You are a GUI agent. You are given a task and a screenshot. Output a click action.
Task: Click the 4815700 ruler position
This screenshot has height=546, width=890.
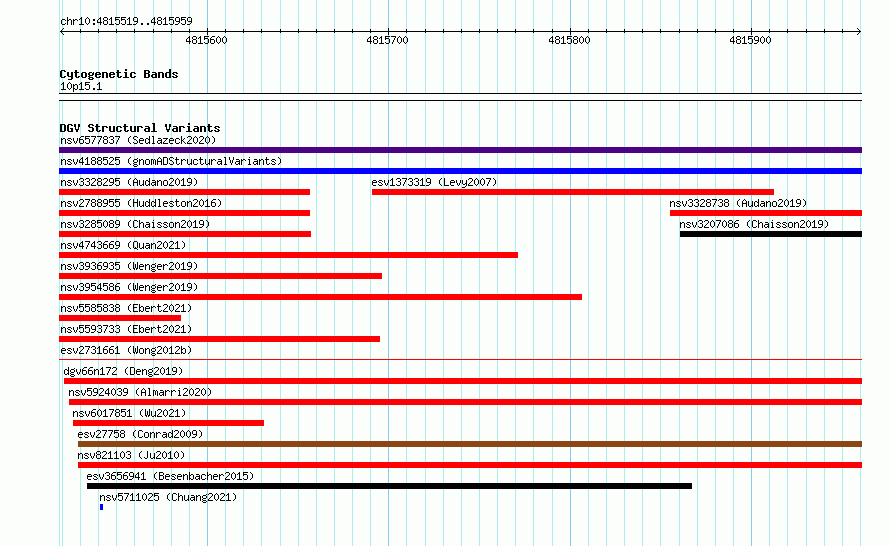click(x=388, y=40)
